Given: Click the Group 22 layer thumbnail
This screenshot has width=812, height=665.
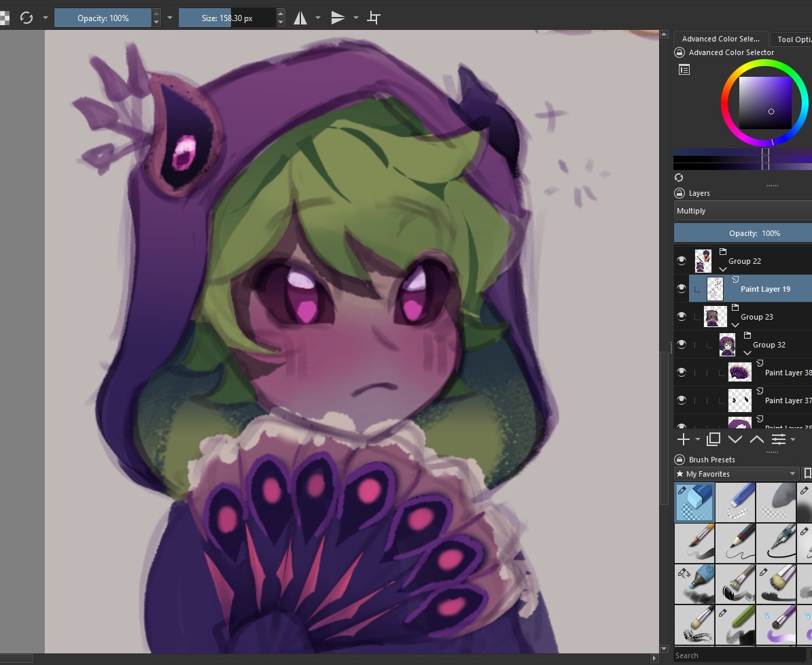Looking at the screenshot, I should (703, 260).
